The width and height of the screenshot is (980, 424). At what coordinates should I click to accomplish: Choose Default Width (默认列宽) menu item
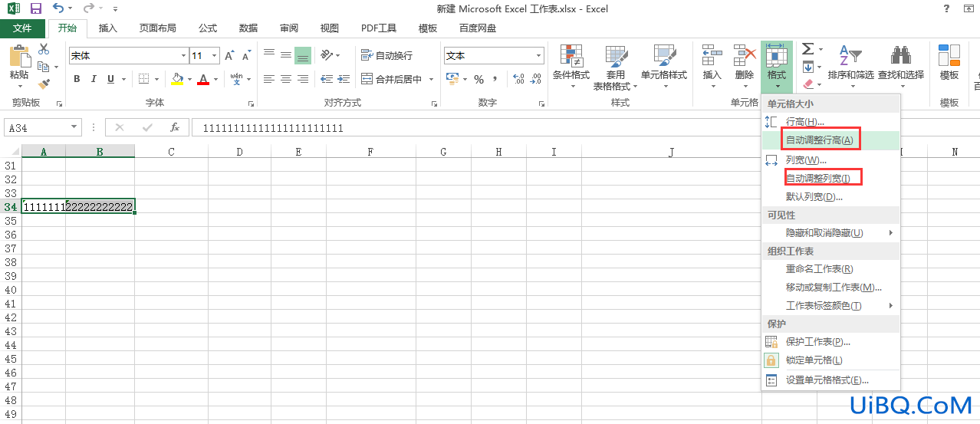pyautogui.click(x=831, y=197)
